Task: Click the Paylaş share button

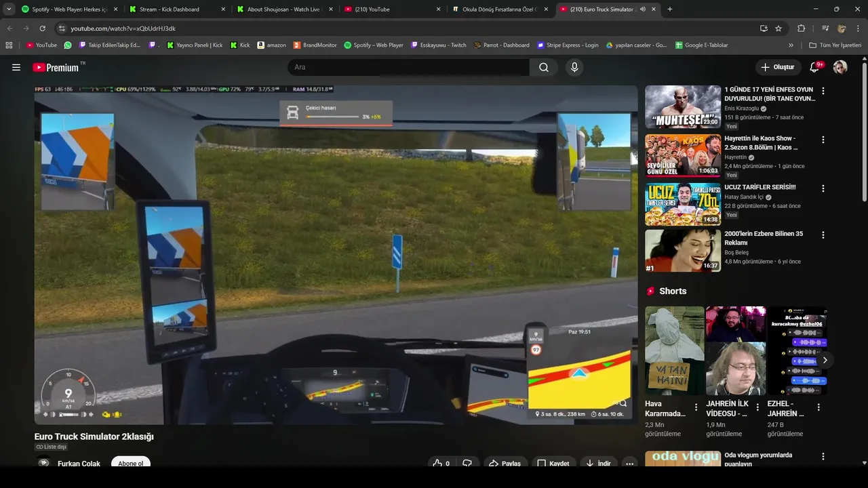Action: pos(505,464)
